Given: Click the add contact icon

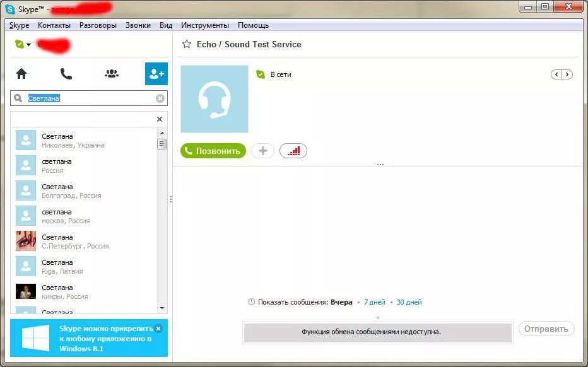Looking at the screenshot, I should [x=156, y=74].
